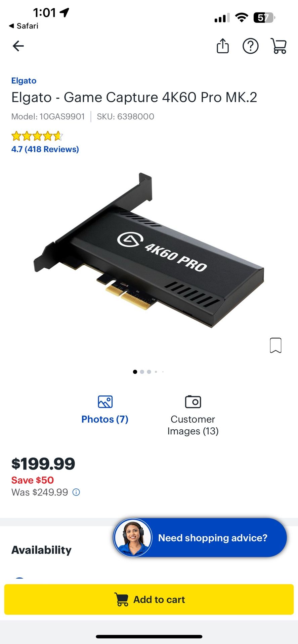Jump to second image carousel dot
The width and height of the screenshot is (298, 644).
pyautogui.click(x=142, y=372)
